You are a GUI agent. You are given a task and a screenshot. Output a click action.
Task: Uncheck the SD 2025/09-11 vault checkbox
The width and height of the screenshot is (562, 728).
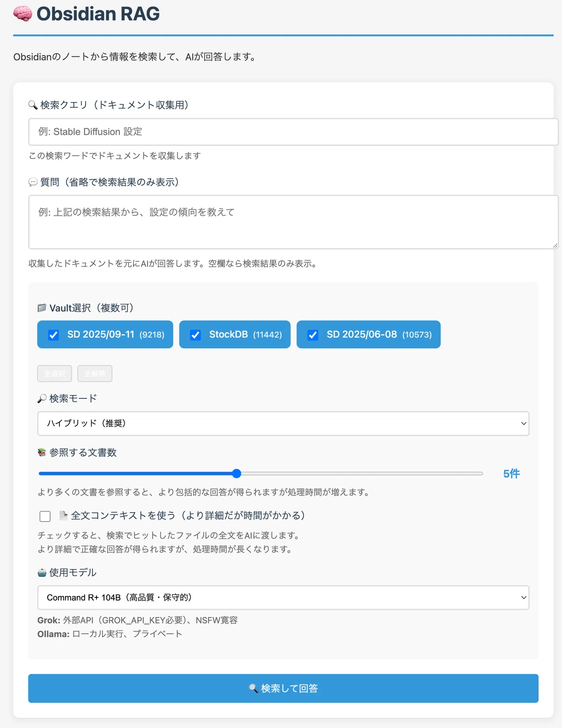pyautogui.click(x=53, y=335)
